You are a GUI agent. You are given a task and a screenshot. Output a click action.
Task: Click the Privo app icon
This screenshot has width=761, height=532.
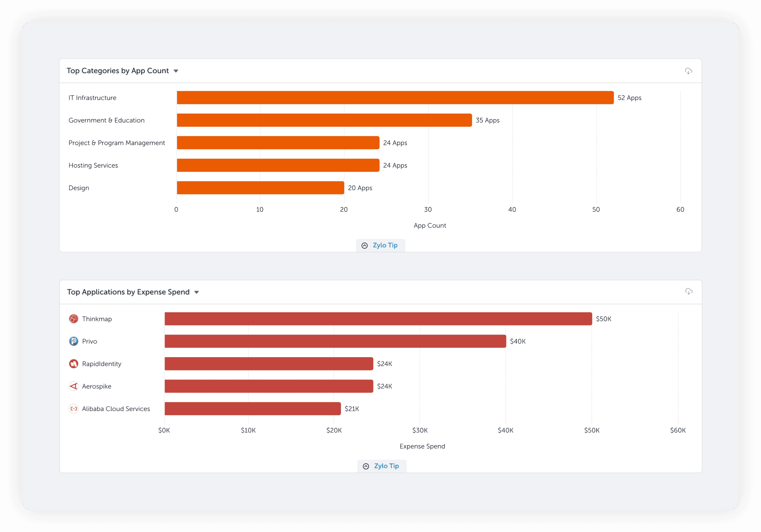pyautogui.click(x=73, y=341)
